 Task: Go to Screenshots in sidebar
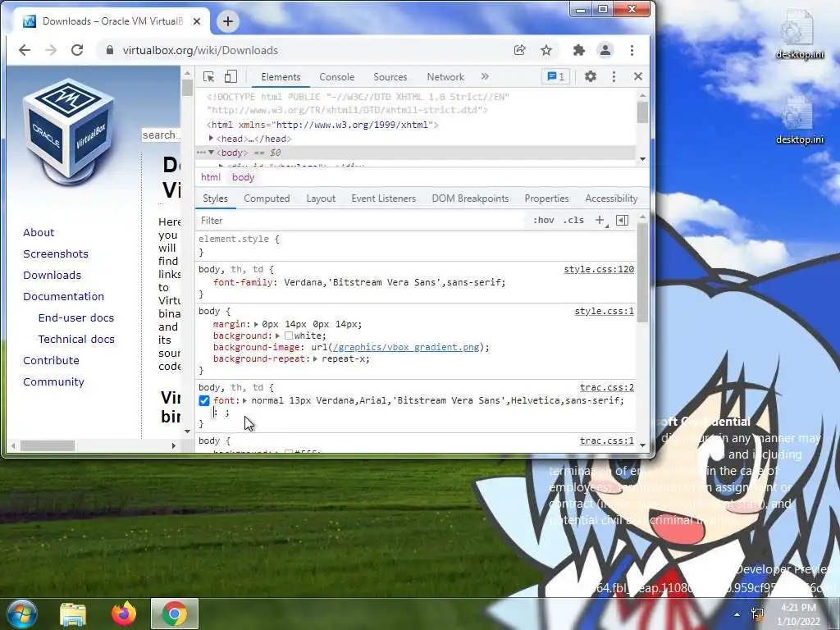tap(56, 254)
